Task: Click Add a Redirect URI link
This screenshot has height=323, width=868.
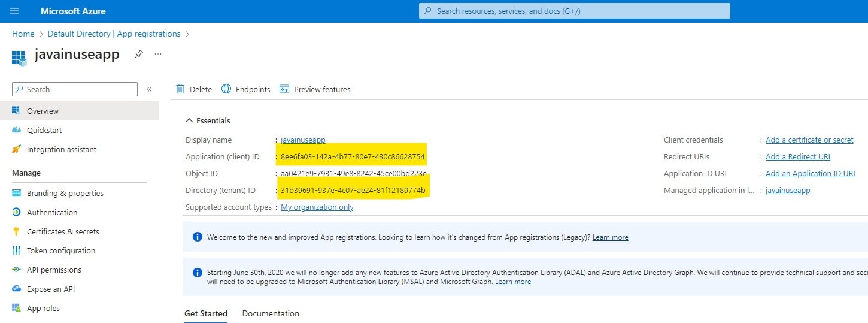Action: click(x=798, y=156)
